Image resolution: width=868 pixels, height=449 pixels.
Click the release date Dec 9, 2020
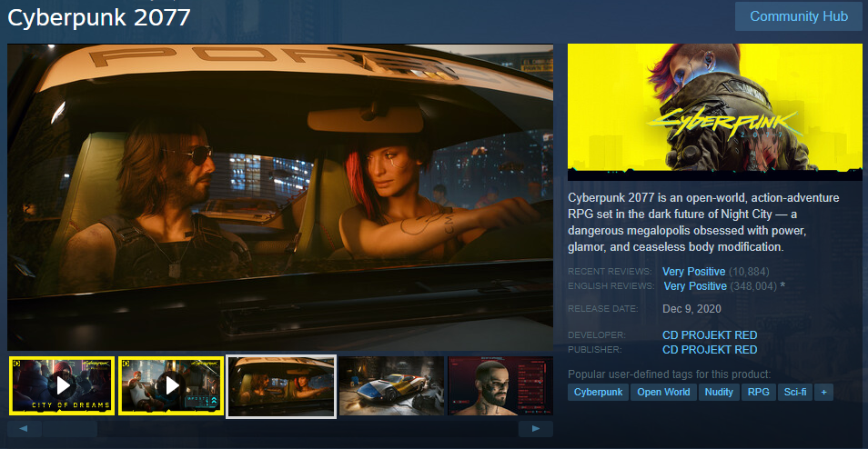[x=691, y=308]
